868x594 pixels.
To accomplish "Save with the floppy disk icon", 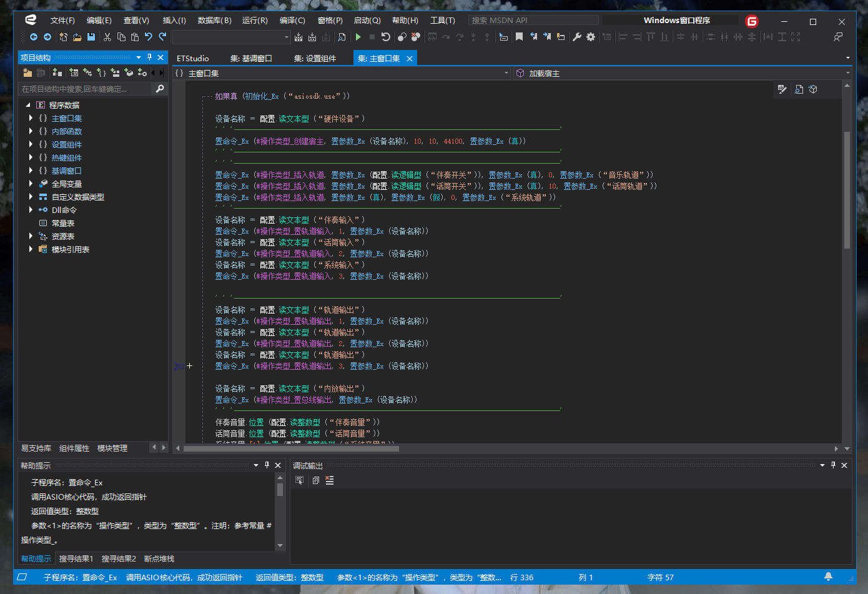I will coord(91,37).
